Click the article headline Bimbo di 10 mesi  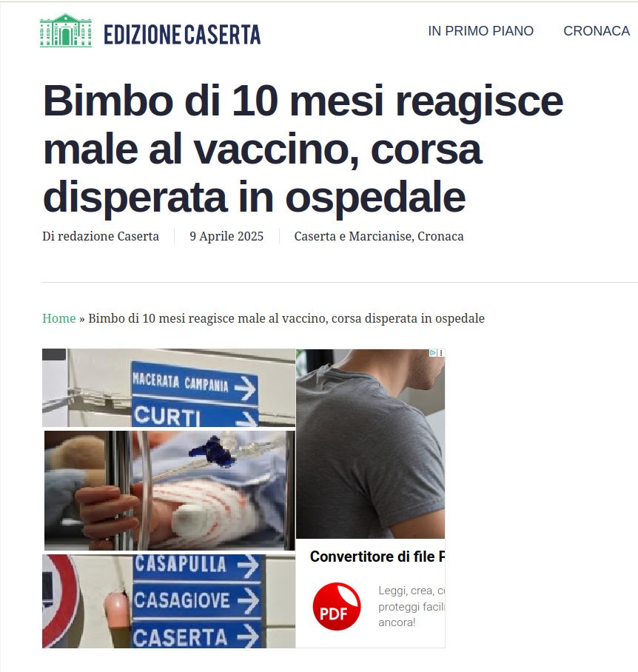tap(303, 149)
